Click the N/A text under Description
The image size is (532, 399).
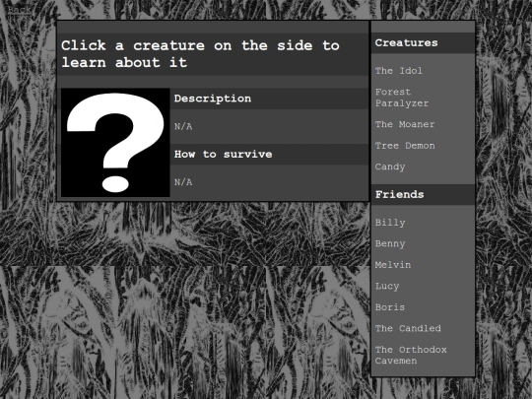coord(183,126)
